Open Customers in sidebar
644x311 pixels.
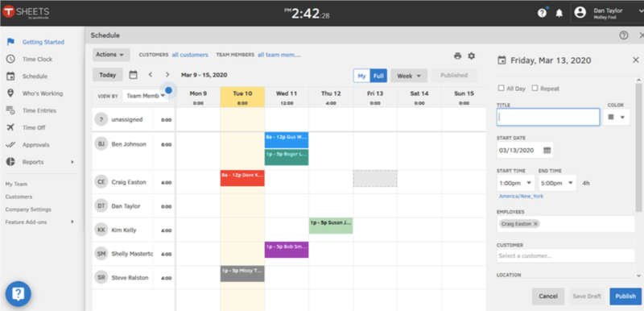click(19, 197)
